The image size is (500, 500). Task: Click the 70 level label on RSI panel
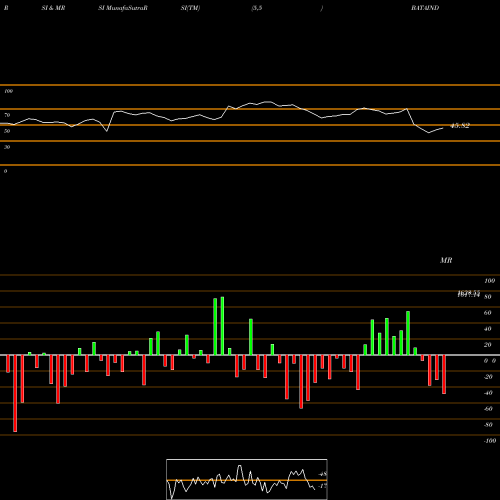click(x=7, y=115)
